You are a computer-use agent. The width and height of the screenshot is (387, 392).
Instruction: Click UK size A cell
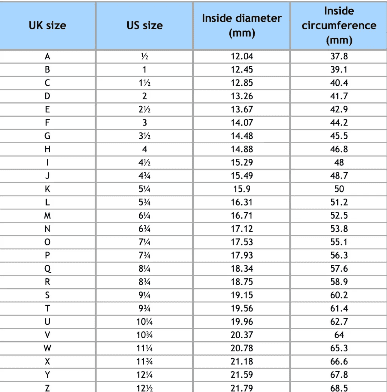pyautogui.click(x=47, y=56)
